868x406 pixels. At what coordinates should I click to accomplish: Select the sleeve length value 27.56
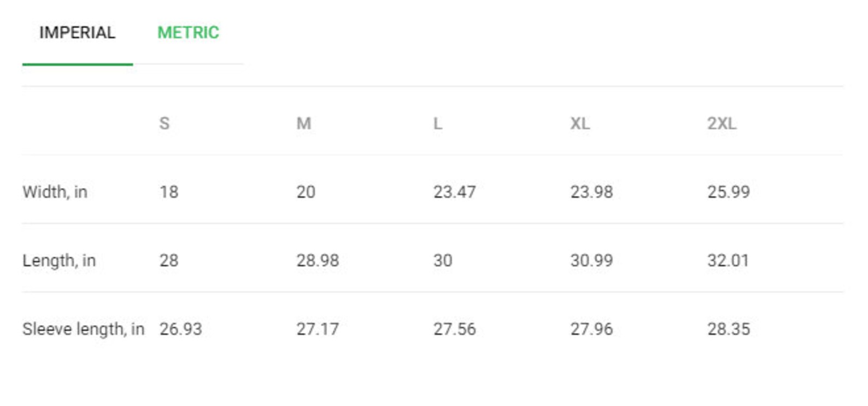point(454,329)
